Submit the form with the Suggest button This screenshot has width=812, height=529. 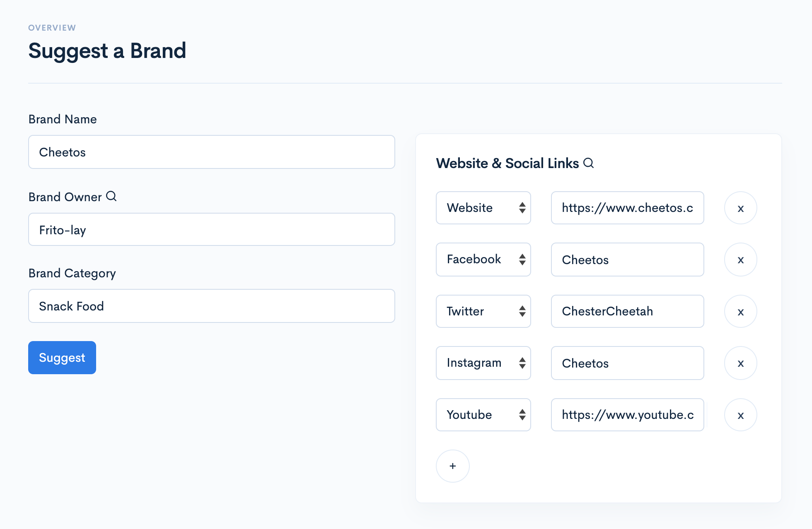(x=62, y=358)
